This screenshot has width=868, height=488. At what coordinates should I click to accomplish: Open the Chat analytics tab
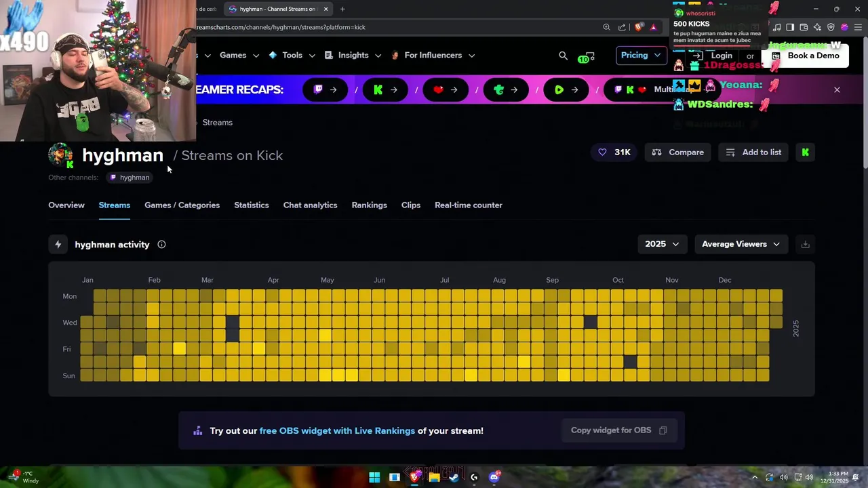coord(310,205)
